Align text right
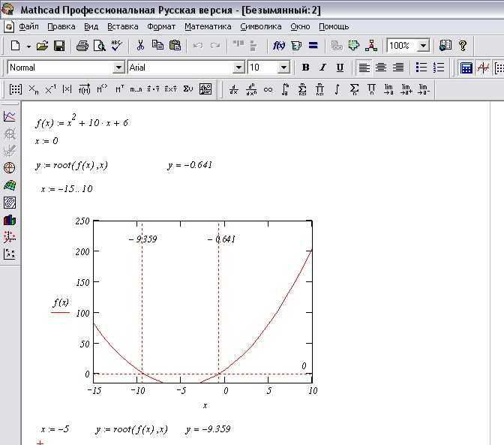Viewport: 504px width, 445px height. point(398,68)
